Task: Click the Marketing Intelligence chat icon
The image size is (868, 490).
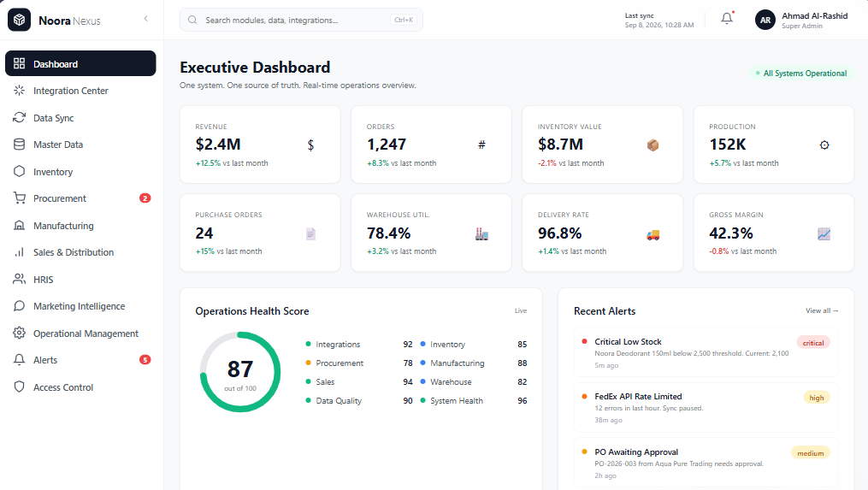Action: tap(20, 306)
